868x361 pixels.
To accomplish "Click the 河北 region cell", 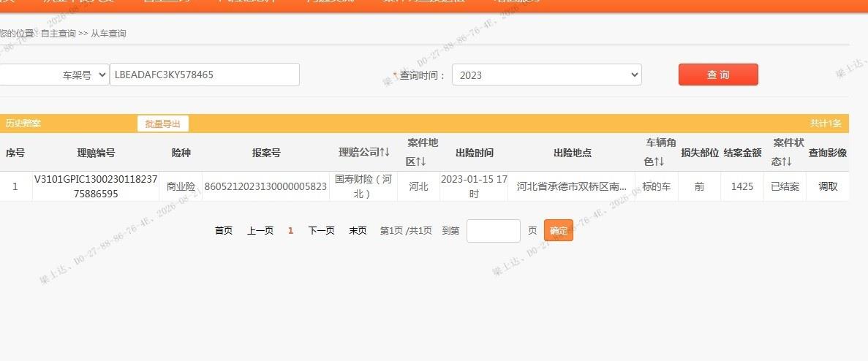I will [418, 186].
